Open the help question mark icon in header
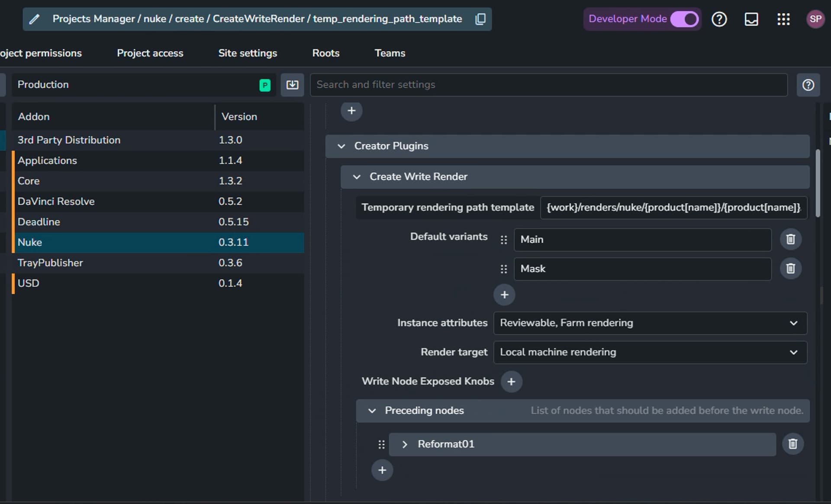The height and width of the screenshot is (504, 831). tap(719, 19)
